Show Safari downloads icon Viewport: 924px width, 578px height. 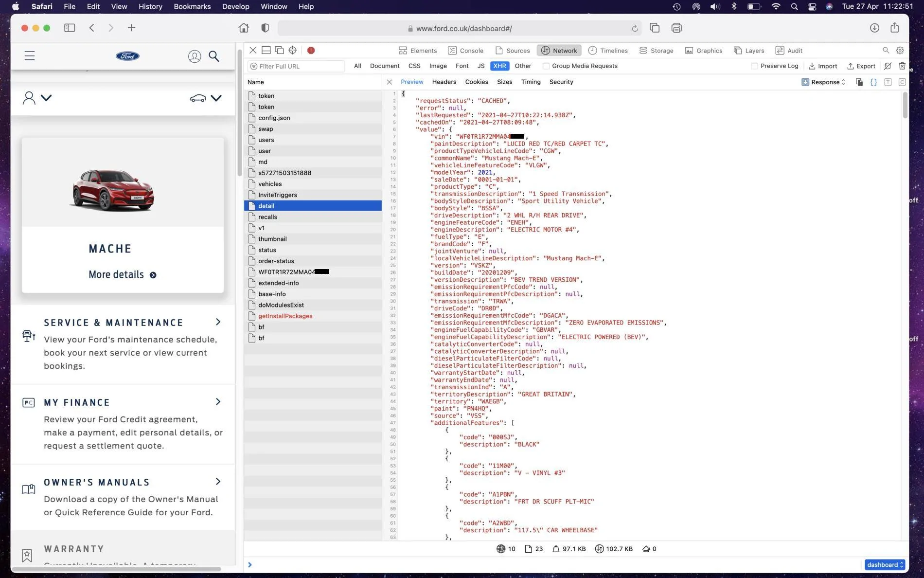(874, 28)
